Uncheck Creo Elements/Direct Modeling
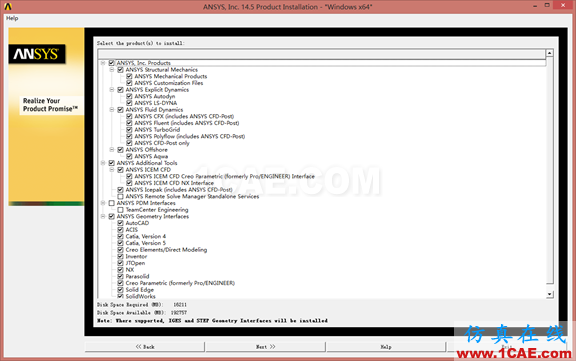576x361 pixels. [120, 250]
